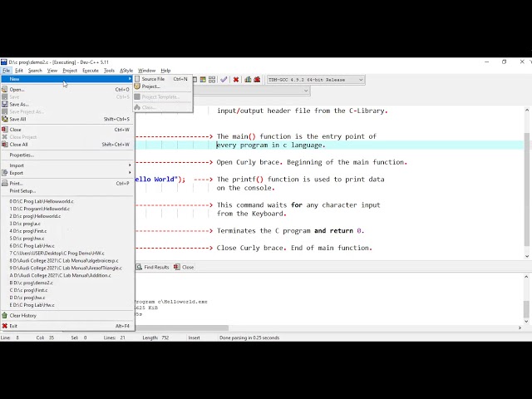This screenshot has width=532, height=399.
Task: Click the red delete profiling toolbar icon
Action: tap(257, 80)
